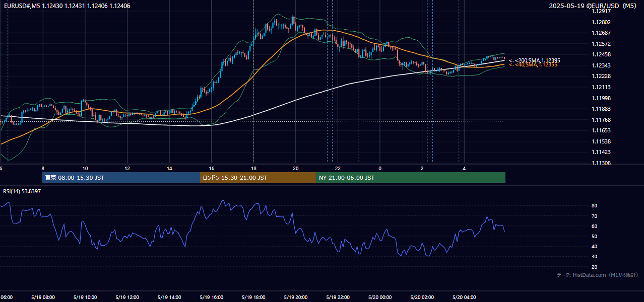Click the 40 SMA 1.12355 label
This screenshot has height=302, width=644.
pyautogui.click(x=533, y=65)
